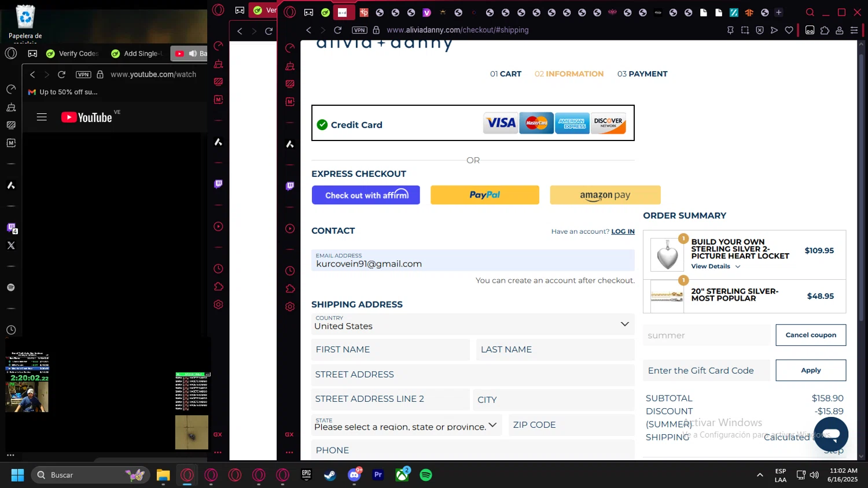Open Player icon in front window sidebar
868x488 pixels.
[290, 228]
